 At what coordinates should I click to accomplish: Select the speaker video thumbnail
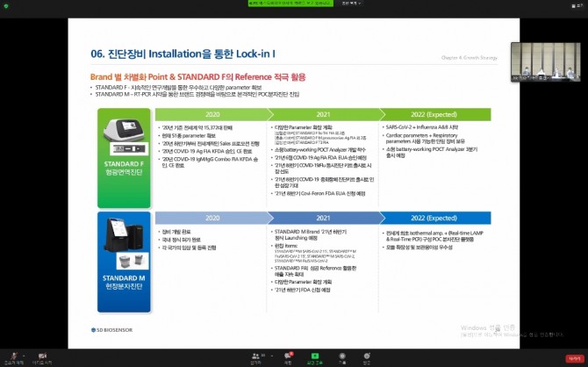point(546,61)
